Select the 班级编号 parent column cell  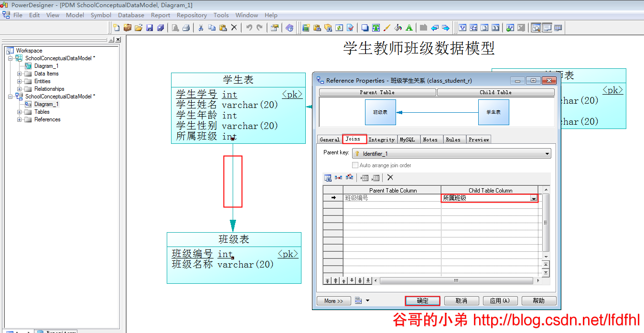click(392, 198)
